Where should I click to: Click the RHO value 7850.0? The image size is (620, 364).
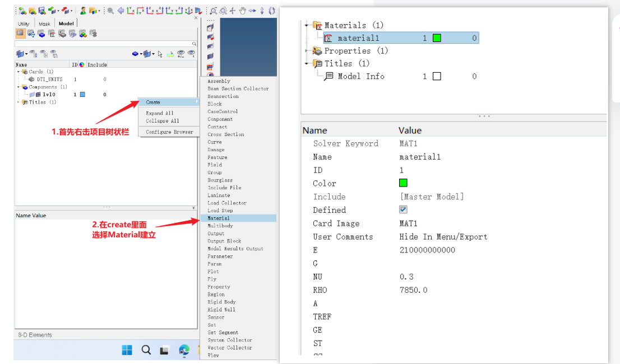413,290
